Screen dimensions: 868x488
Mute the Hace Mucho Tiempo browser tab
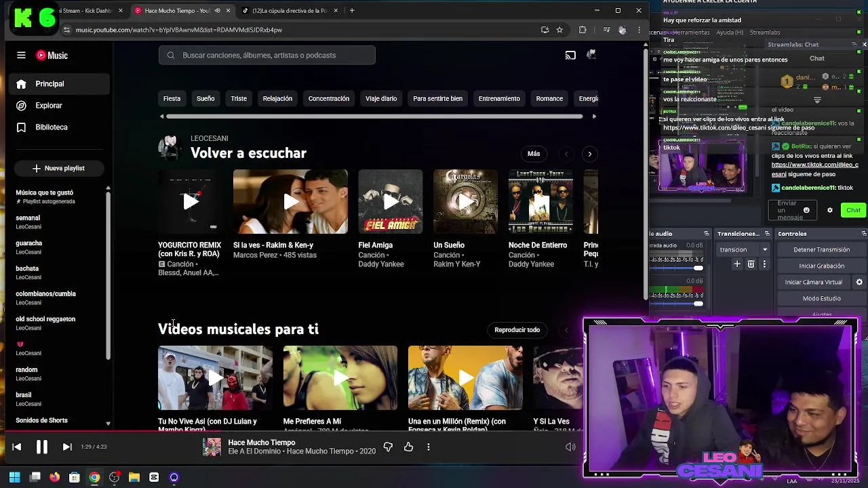point(217,11)
